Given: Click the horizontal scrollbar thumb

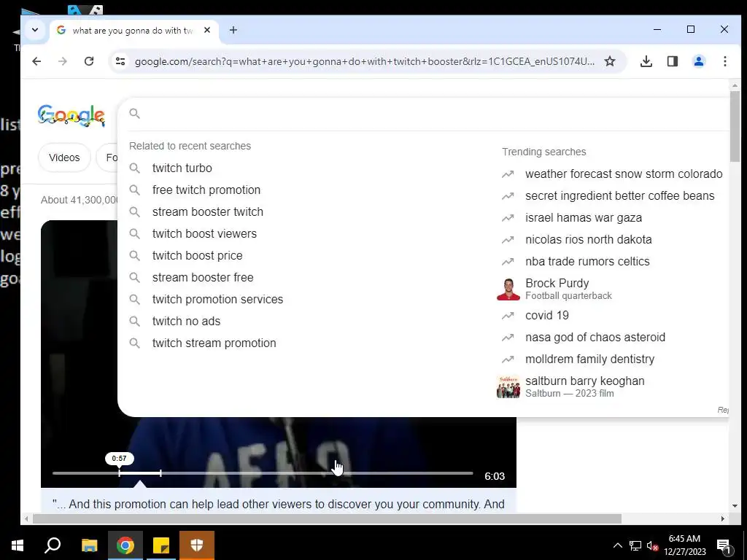Looking at the screenshot, I should pyautogui.click(x=327, y=518).
